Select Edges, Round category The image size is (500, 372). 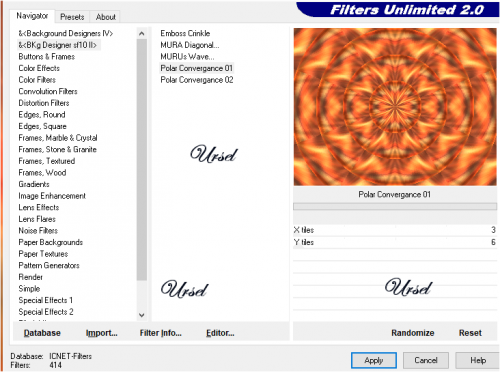pos(42,115)
